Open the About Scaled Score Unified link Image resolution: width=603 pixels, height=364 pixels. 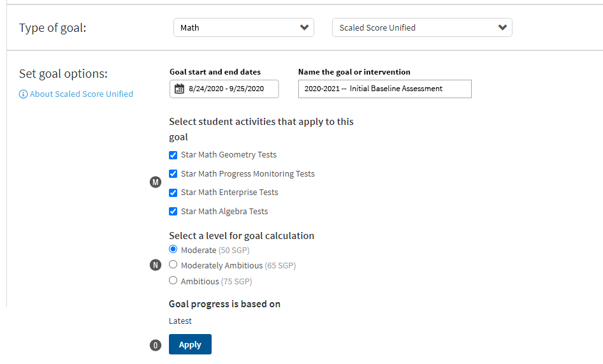pyautogui.click(x=82, y=94)
